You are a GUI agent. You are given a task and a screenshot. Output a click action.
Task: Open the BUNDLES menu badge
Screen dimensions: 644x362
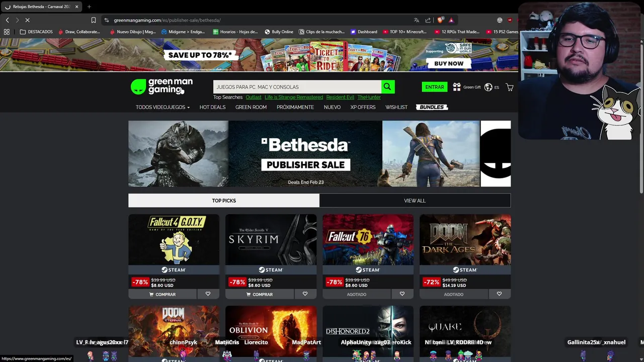pos(432,107)
